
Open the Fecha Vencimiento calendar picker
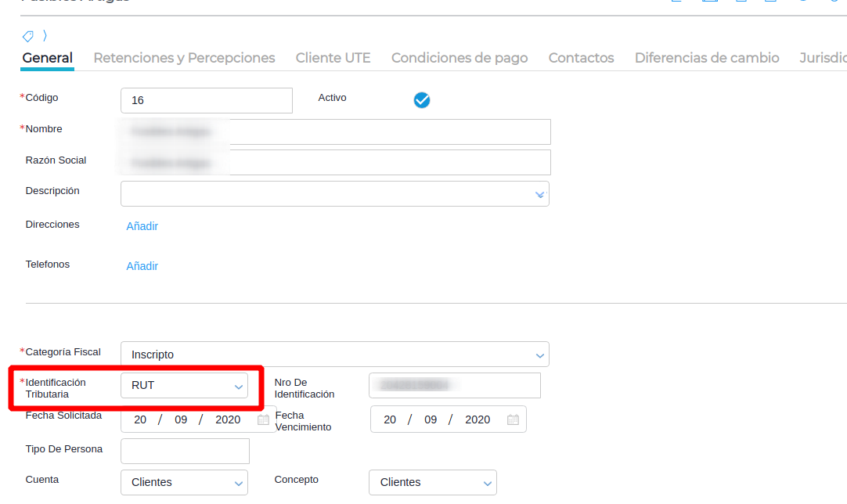click(513, 419)
